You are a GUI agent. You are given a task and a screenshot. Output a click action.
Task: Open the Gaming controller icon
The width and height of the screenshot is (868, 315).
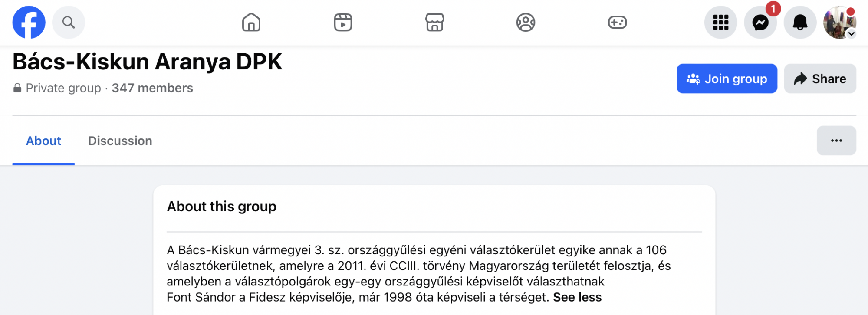[x=617, y=22]
